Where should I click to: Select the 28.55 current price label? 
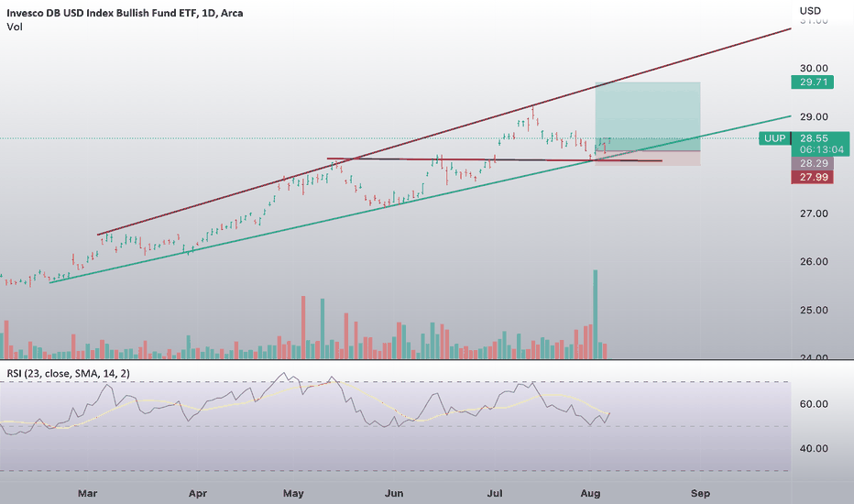coord(814,138)
